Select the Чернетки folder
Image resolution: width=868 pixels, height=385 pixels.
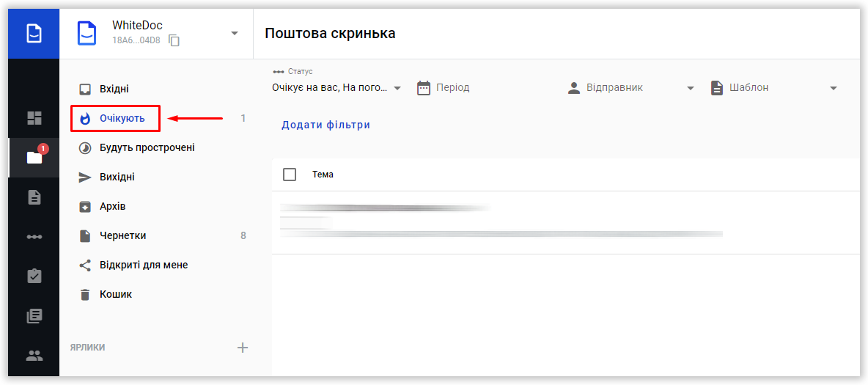[x=122, y=235]
